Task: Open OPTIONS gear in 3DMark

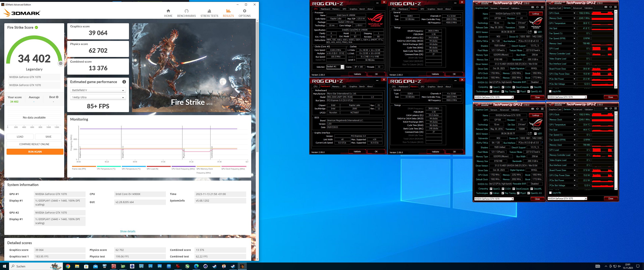Action: coord(244,13)
